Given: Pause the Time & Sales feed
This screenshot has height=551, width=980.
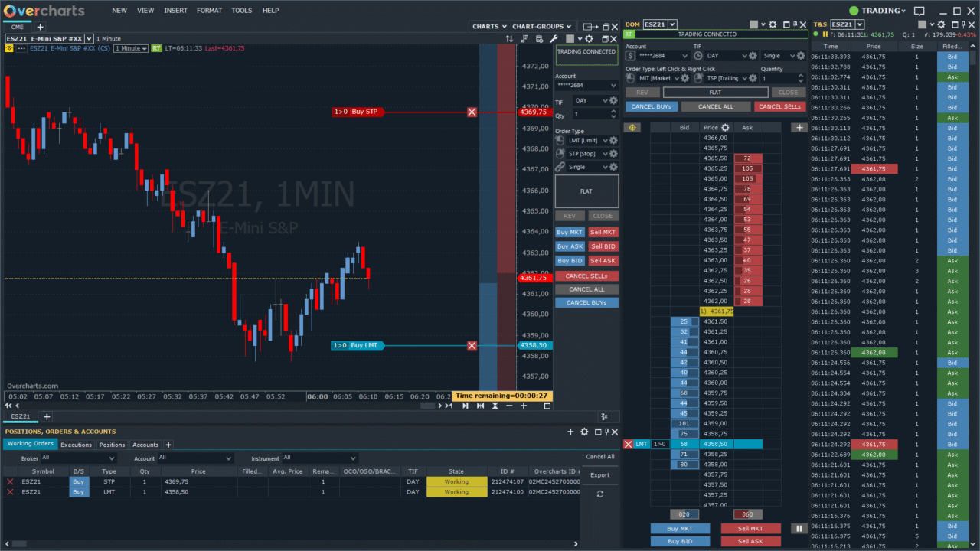Looking at the screenshot, I should coord(826,34).
